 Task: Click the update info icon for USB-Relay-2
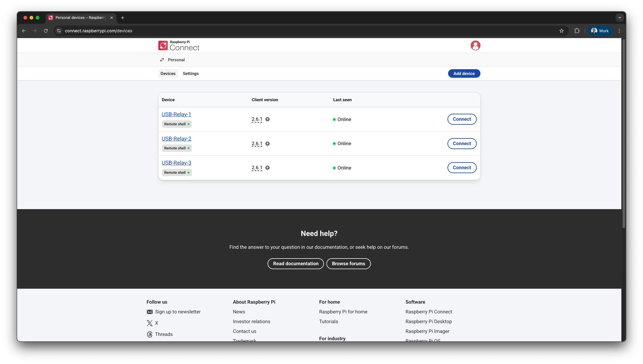point(268,144)
